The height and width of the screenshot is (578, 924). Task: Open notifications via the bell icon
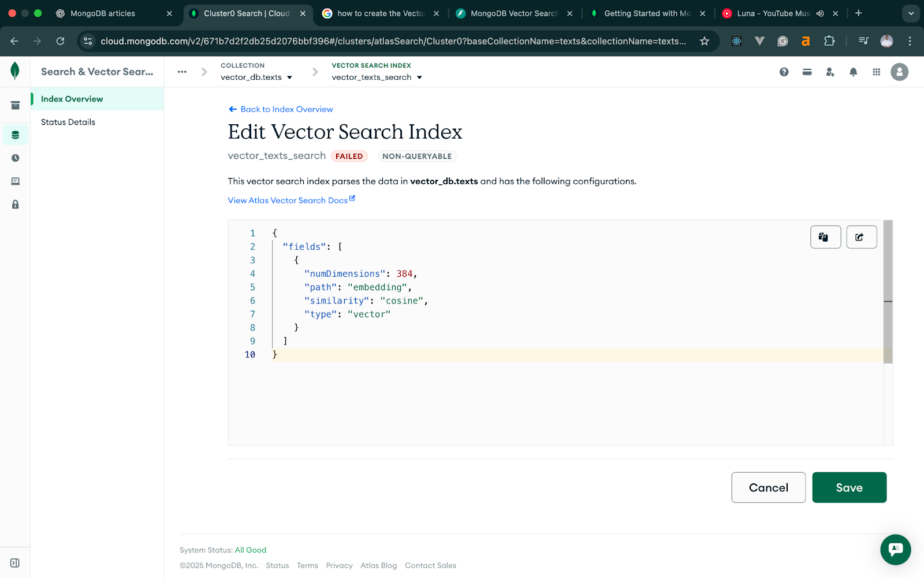853,72
